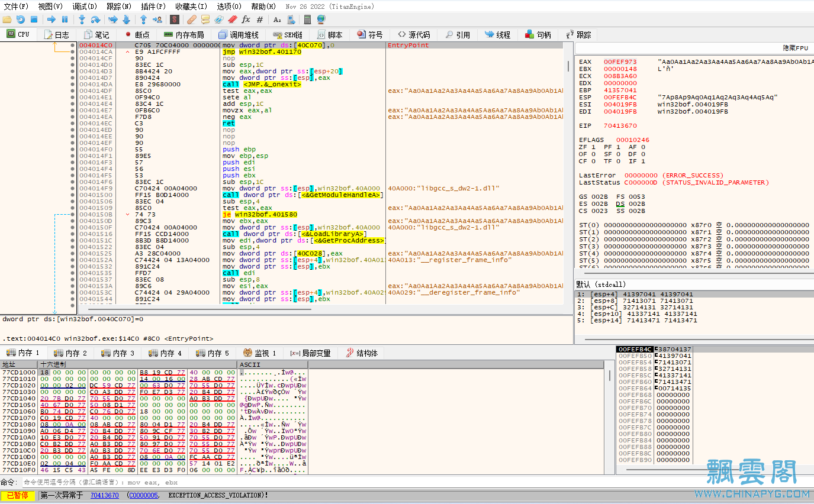This screenshot has height=504, width=814.
Task: Select the ZF flag value in registers
Action: tap(593, 147)
